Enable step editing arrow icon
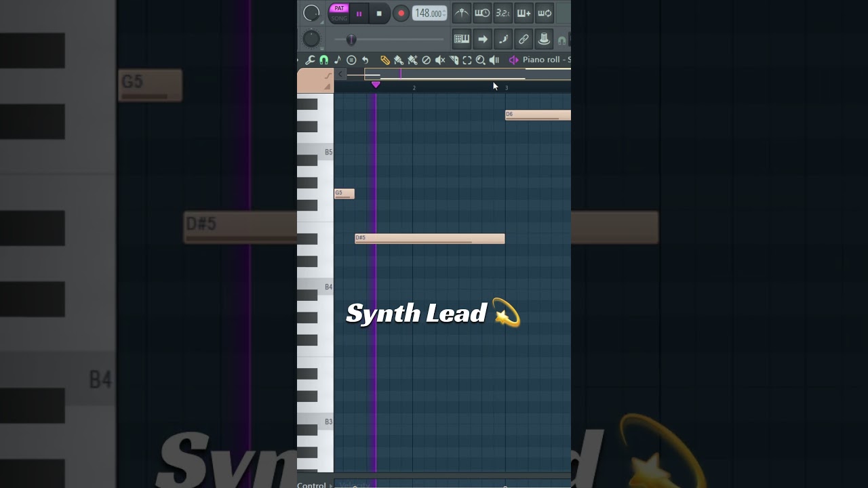 pos(482,39)
